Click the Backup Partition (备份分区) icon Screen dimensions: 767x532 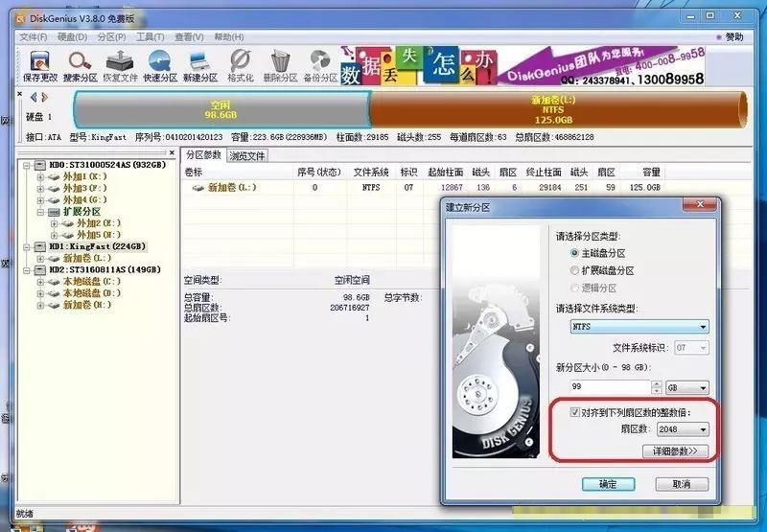[x=320, y=66]
